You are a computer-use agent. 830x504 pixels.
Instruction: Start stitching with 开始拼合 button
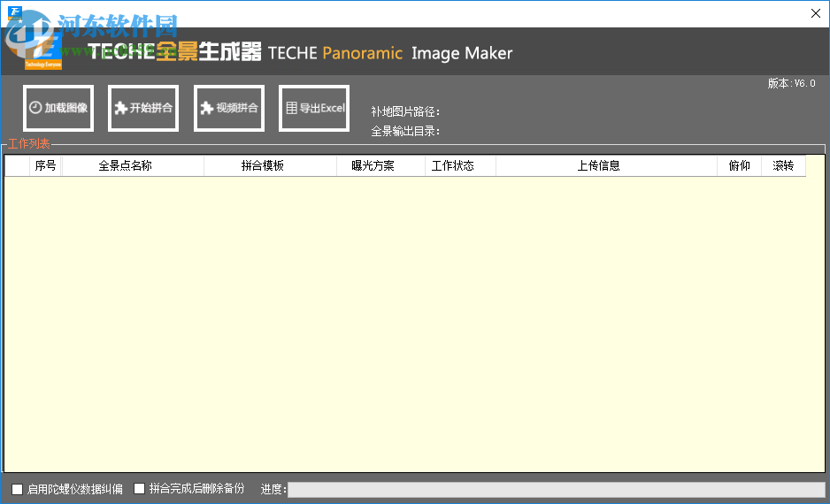pos(143,108)
